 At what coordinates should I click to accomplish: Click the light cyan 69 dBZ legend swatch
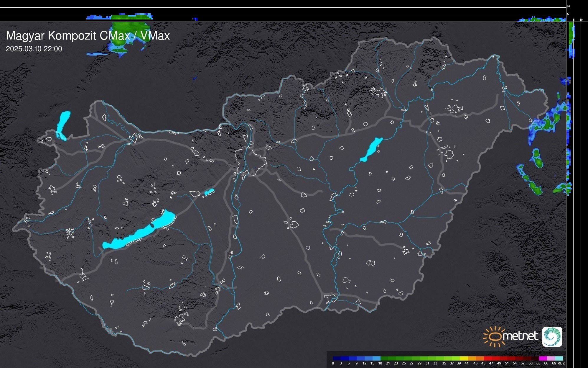pos(559,358)
